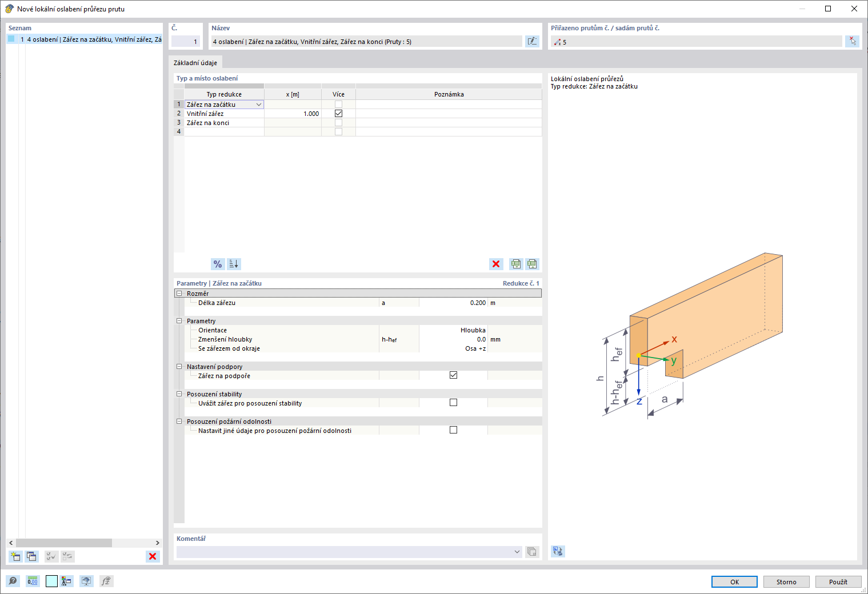Toggle the Více checkbox in row 4

tap(338, 132)
